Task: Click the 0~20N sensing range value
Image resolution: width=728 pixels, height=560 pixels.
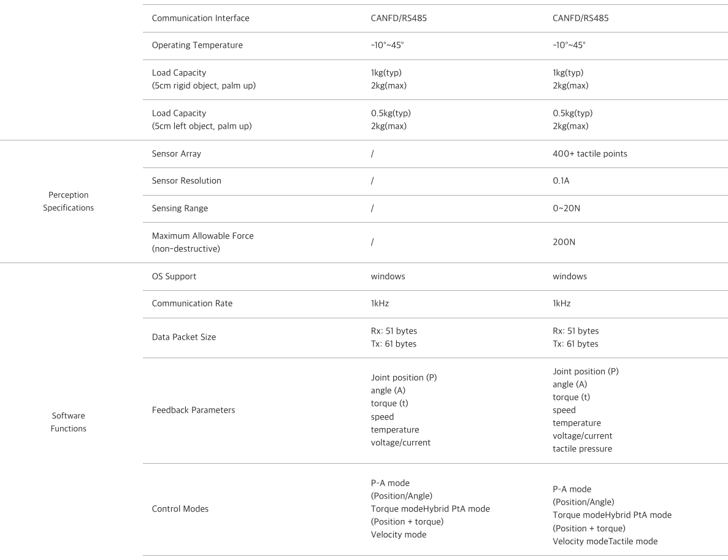Action: [x=566, y=209]
